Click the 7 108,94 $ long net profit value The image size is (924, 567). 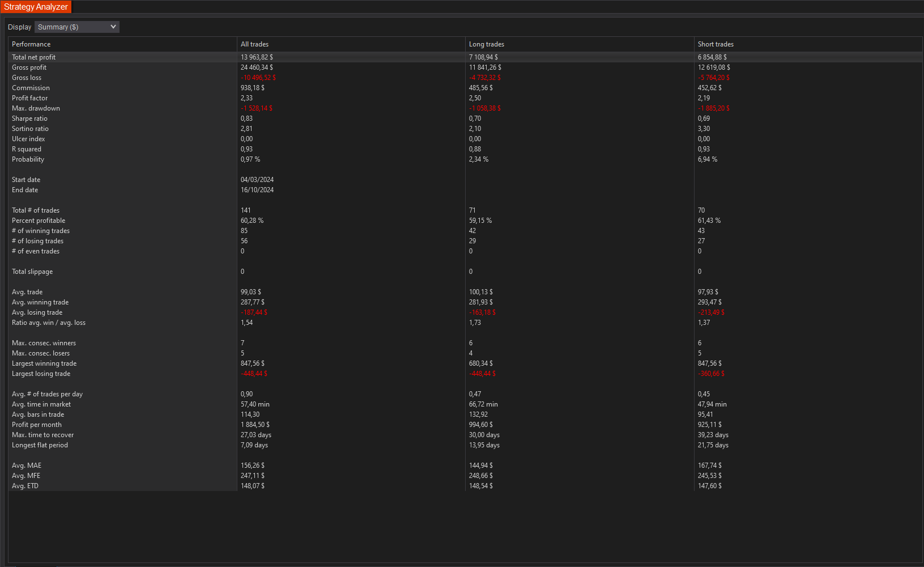(x=483, y=57)
